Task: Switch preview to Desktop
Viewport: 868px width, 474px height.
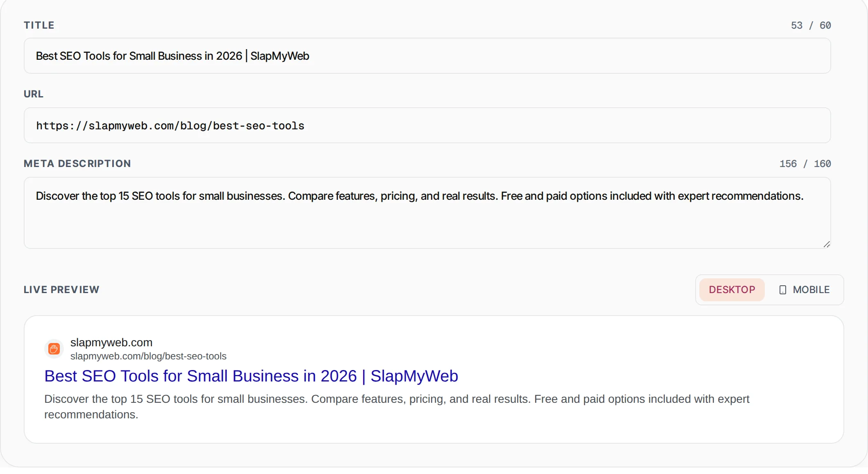Action: 732,290
